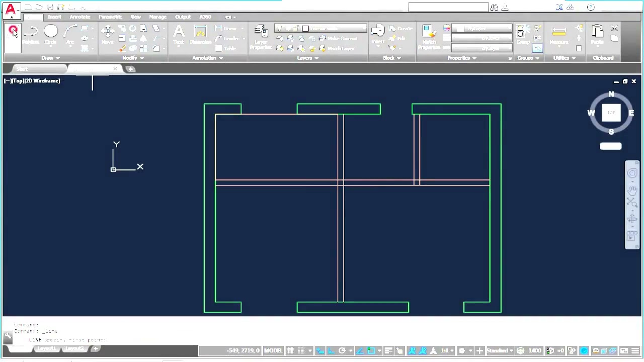Toggle MODEL space button in status bar

point(273,350)
